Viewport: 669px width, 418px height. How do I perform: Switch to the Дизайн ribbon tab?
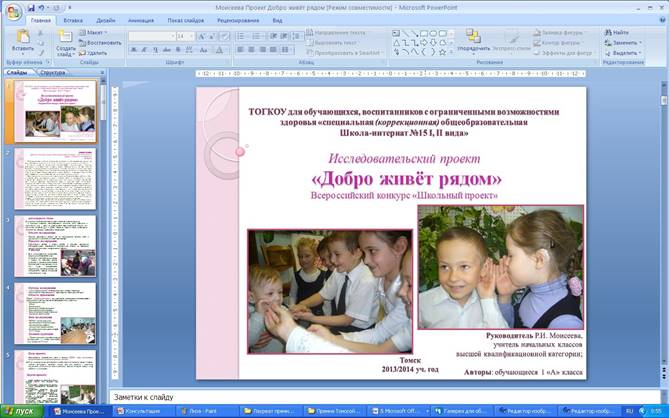pos(105,20)
